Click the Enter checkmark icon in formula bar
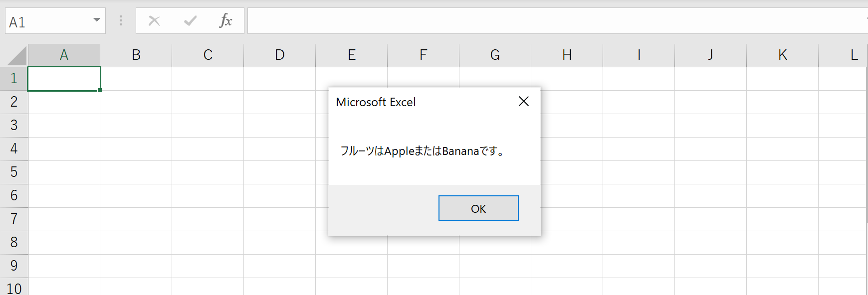868x295 pixels. click(x=190, y=21)
